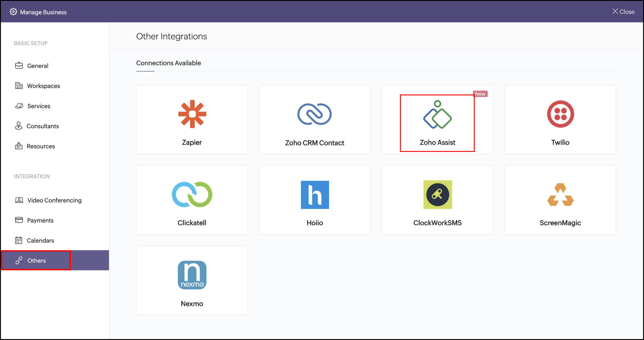Click the Twilio red circle icon

pyautogui.click(x=560, y=114)
